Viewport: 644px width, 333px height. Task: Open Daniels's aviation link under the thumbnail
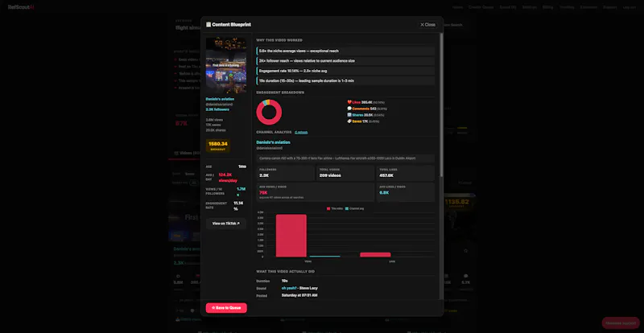click(220, 99)
